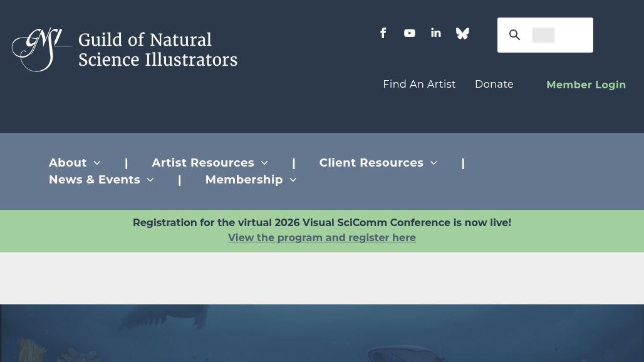Open the Client Resources menu

point(371,163)
